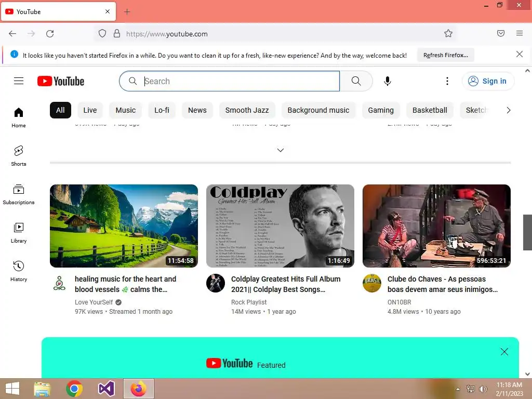Open File Explorer from taskbar
532x399 pixels.
pos(42,389)
